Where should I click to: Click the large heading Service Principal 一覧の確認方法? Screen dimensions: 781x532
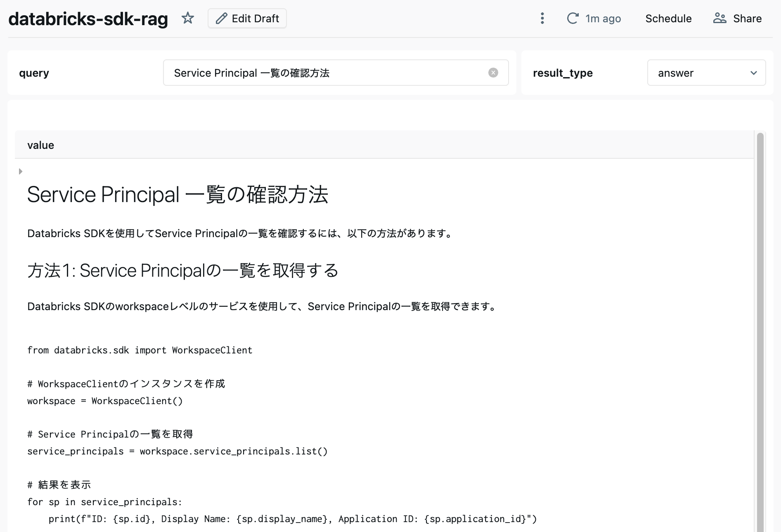[x=177, y=195]
